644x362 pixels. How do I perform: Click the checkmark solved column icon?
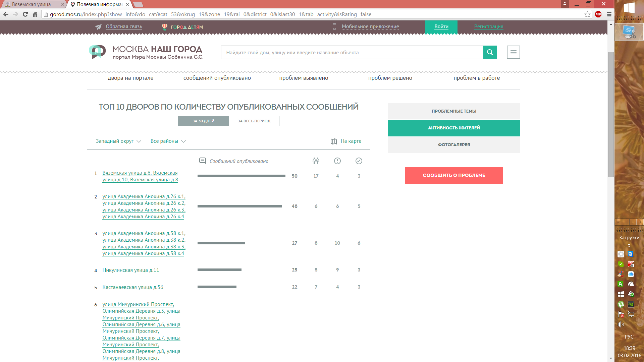[x=359, y=161]
